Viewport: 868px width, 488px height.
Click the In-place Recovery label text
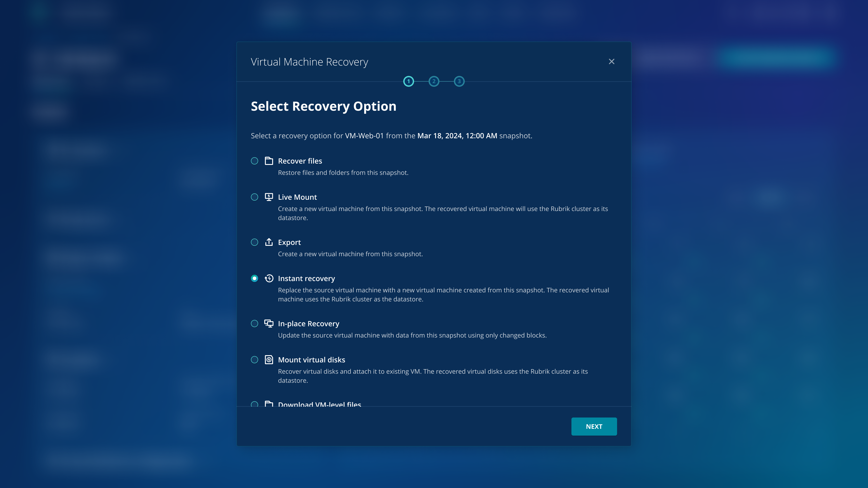[308, 324]
